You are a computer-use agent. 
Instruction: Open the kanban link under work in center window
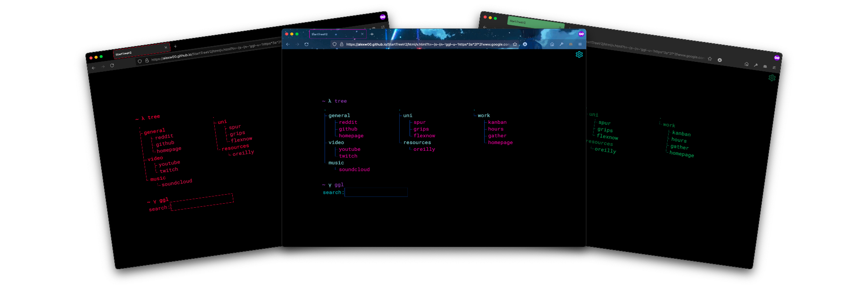[x=497, y=122]
